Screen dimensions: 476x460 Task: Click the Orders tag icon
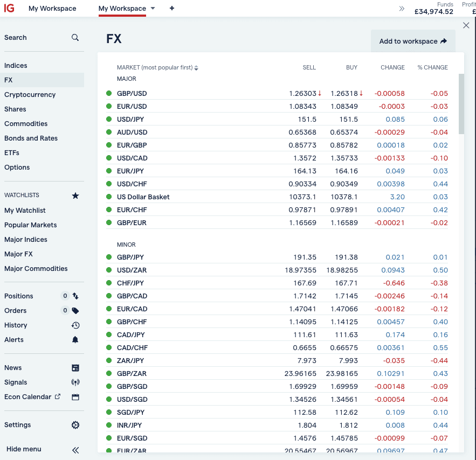[x=75, y=311]
